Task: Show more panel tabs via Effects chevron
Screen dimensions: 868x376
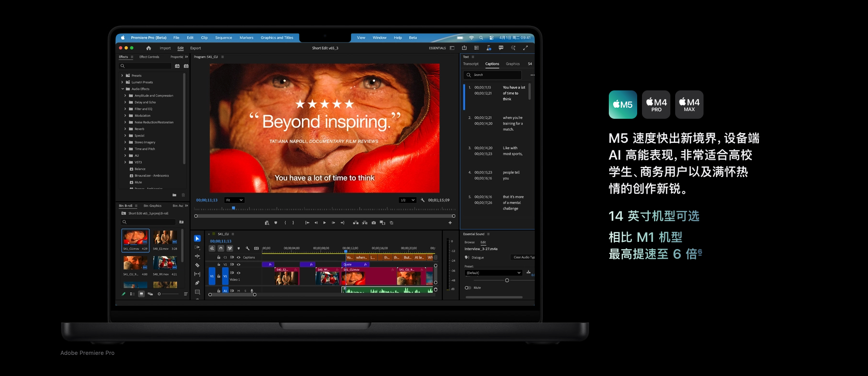Action: [187, 57]
